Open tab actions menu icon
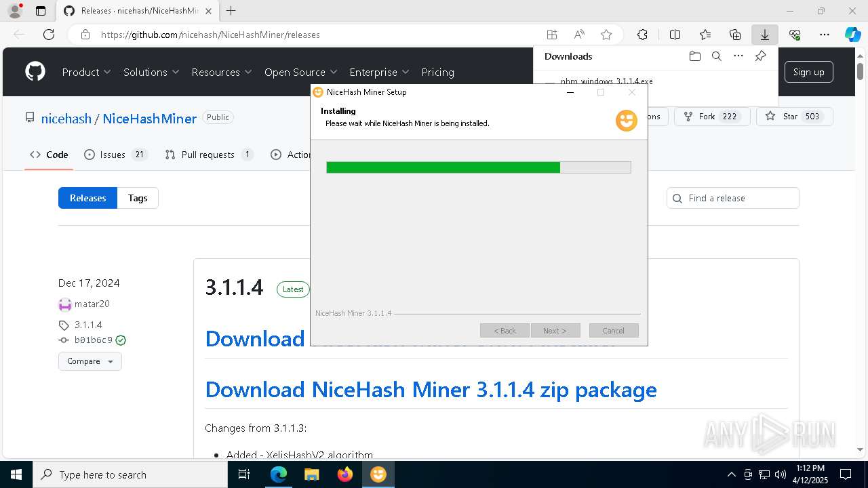The image size is (868, 488). (41, 11)
